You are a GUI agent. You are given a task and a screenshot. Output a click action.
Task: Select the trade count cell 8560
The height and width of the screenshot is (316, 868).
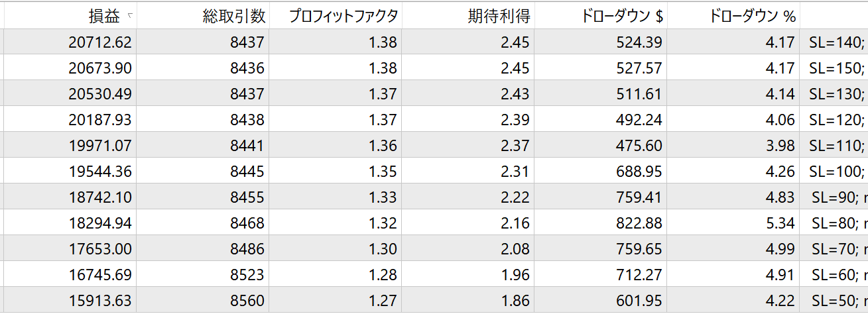pyautogui.click(x=247, y=301)
